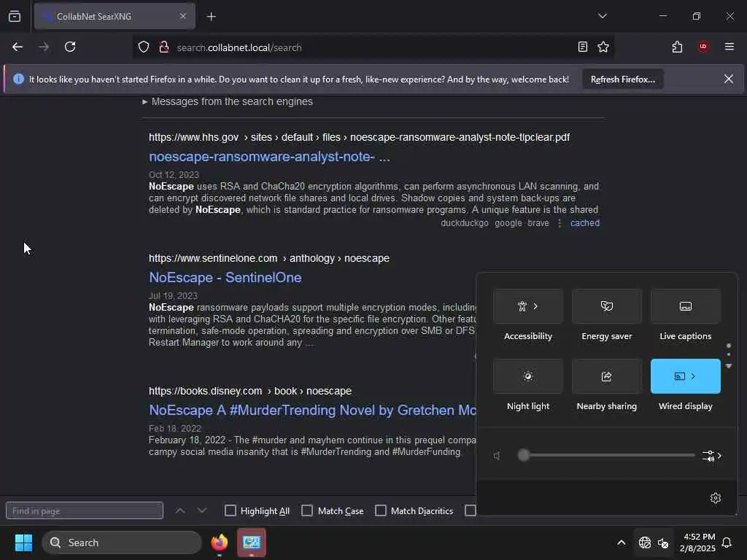Show hidden tray icons chevron

click(622, 542)
